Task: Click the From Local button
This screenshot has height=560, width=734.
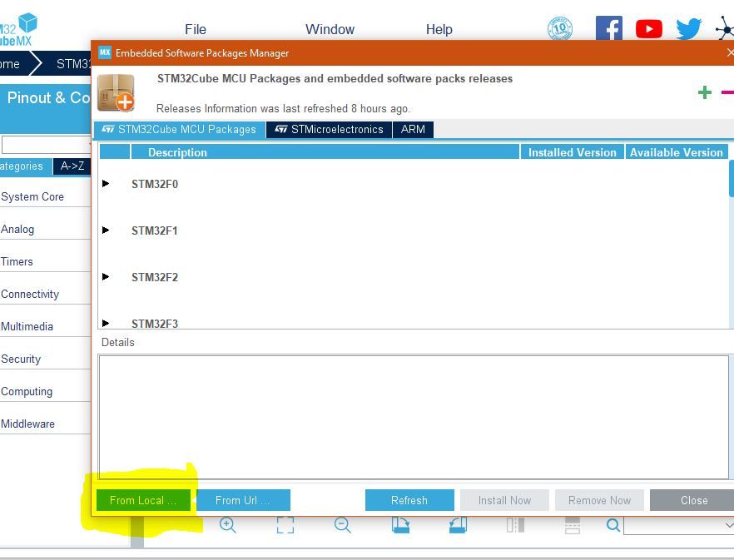Action: pyautogui.click(x=143, y=500)
